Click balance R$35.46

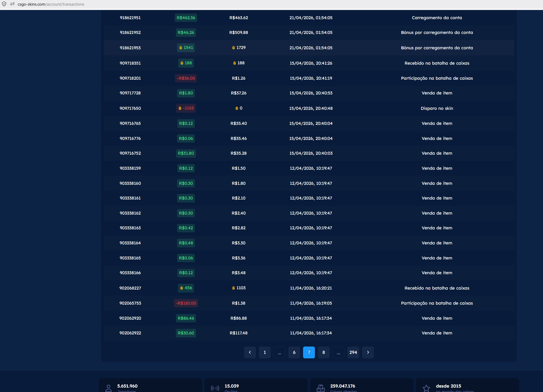(x=239, y=138)
